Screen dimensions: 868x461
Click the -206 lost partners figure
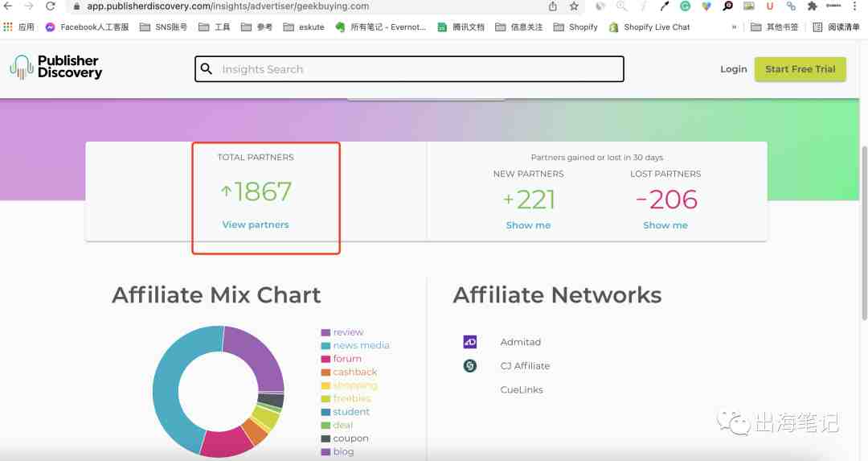(666, 200)
